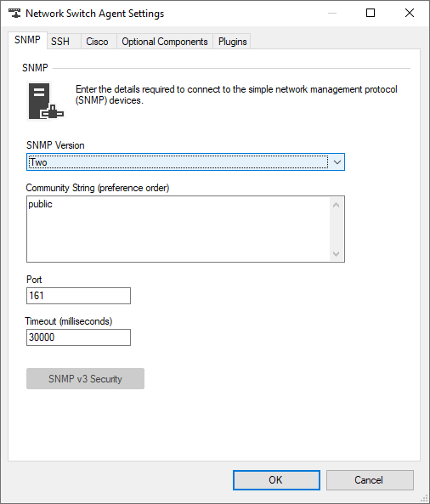Close the Network Switch Agent Settings dialog
Viewport: 430px width, 504px height.
click(x=410, y=13)
